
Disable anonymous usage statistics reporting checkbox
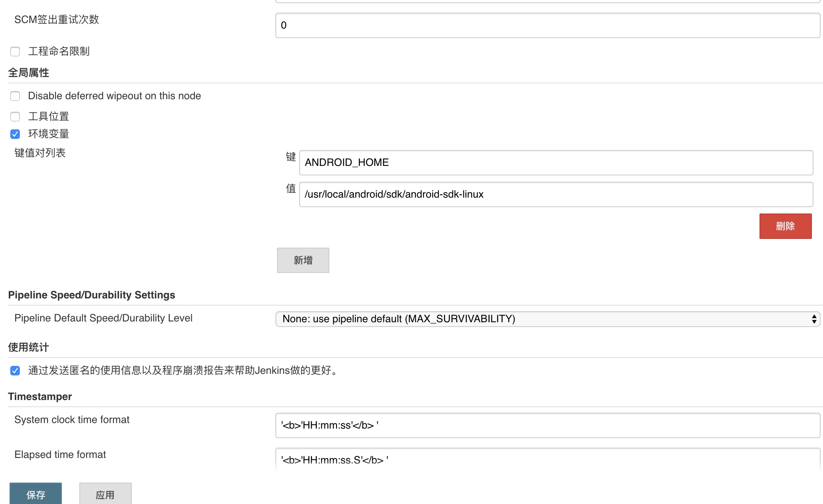click(x=15, y=371)
